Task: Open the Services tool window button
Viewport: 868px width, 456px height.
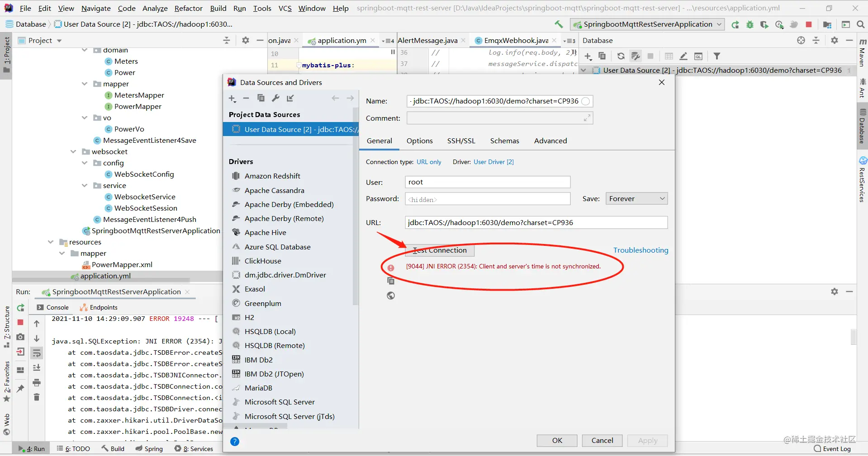Action: pos(194,449)
